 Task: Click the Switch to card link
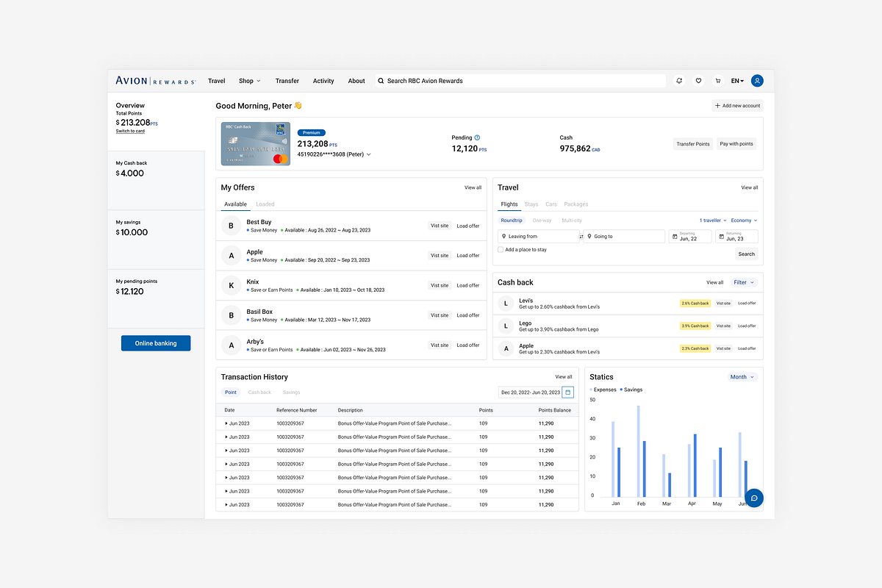(x=130, y=131)
